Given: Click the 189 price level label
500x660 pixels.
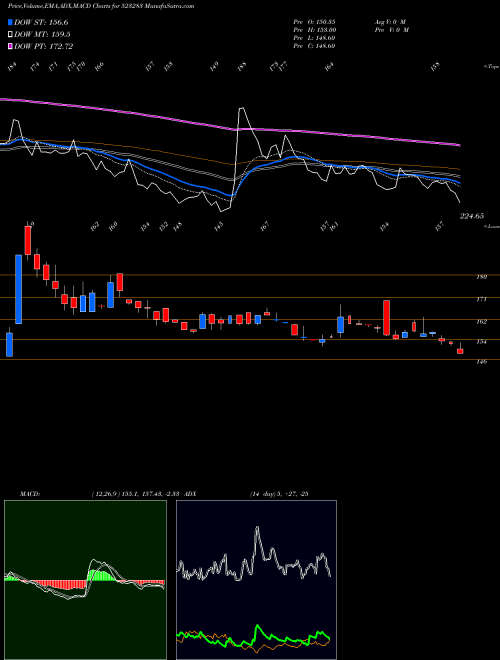Looking at the screenshot, I should [481, 277].
